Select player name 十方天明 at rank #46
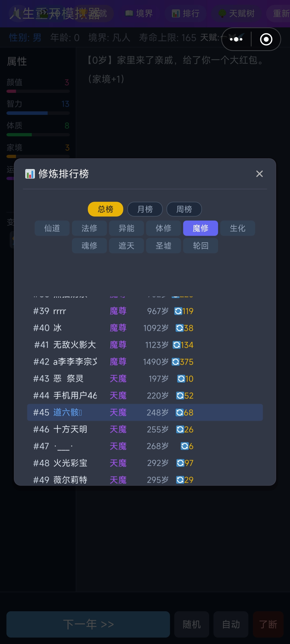Screen dimensions: 290x644 [x=70, y=430]
